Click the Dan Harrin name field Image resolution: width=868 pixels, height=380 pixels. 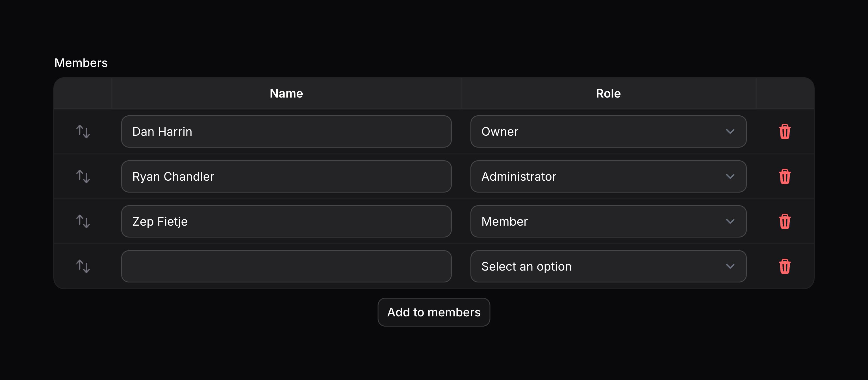[286, 131]
